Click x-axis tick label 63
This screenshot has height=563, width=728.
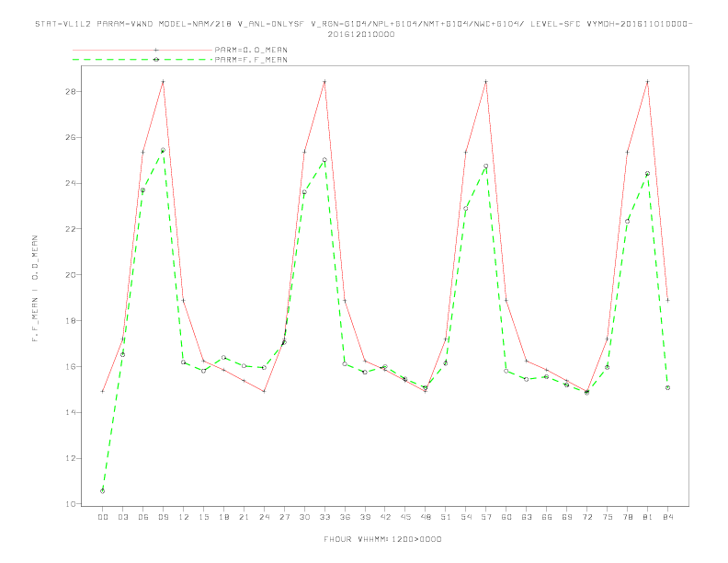[x=527, y=517]
